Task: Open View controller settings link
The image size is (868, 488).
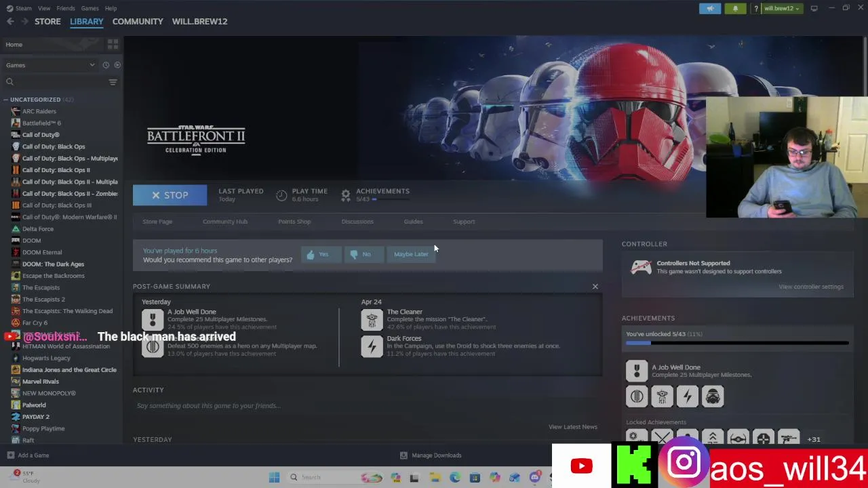Action: pos(811,287)
